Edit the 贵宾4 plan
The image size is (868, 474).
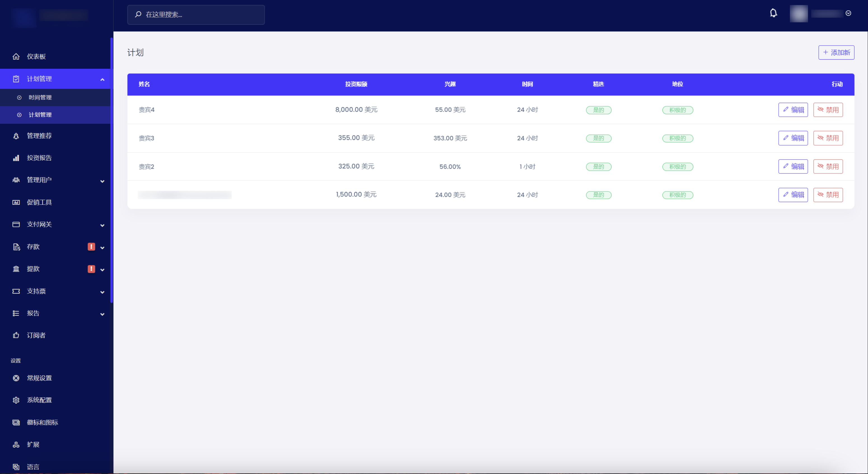[x=793, y=110]
